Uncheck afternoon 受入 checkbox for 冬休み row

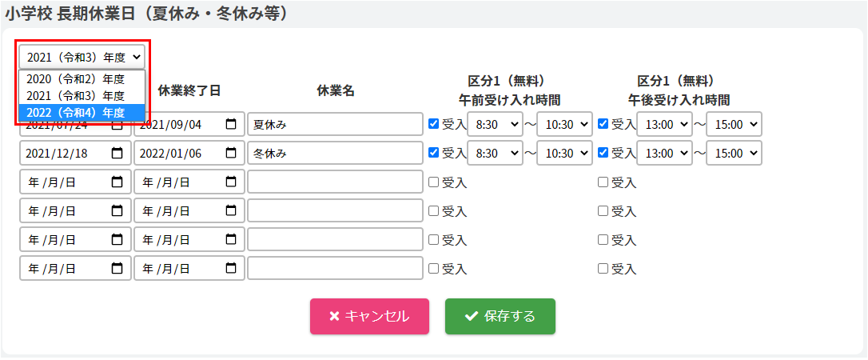[x=603, y=153]
